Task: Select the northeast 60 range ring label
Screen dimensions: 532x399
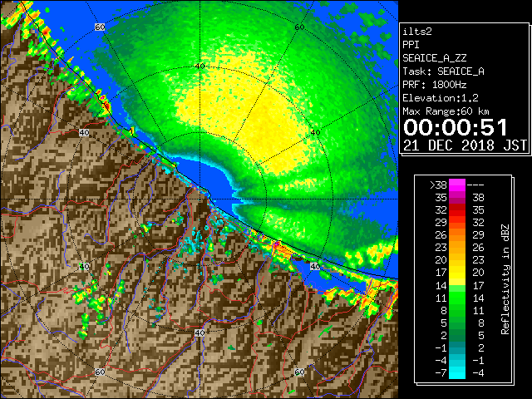Action: tap(299, 27)
